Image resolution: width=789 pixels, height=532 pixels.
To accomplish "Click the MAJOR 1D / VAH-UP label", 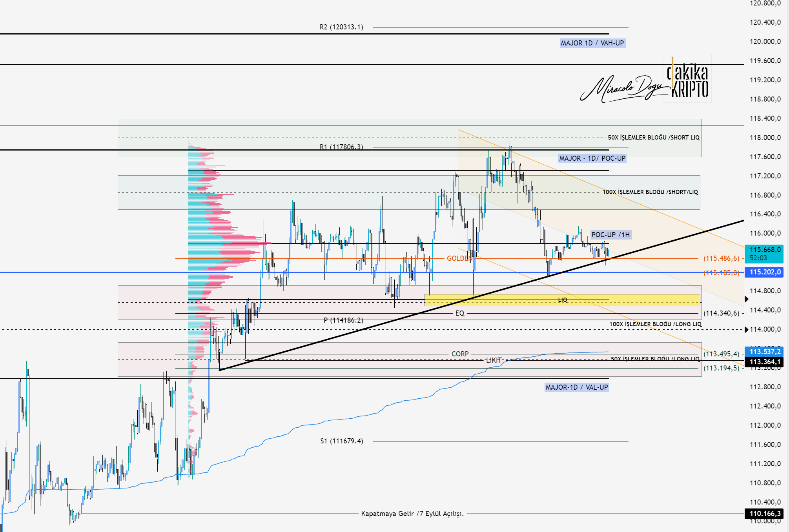I will pos(592,43).
